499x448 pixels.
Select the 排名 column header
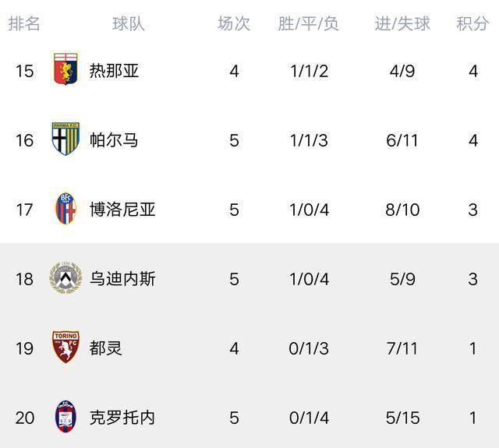pyautogui.click(x=24, y=23)
